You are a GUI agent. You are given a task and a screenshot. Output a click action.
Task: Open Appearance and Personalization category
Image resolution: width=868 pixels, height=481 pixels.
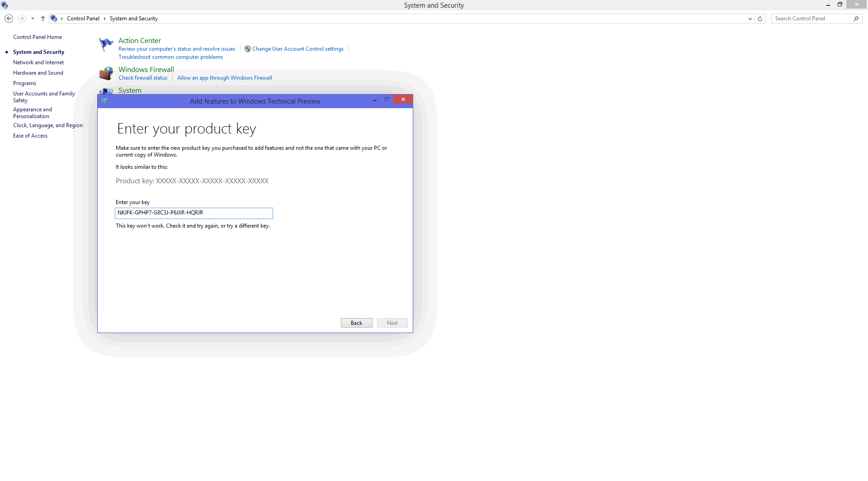click(x=33, y=113)
